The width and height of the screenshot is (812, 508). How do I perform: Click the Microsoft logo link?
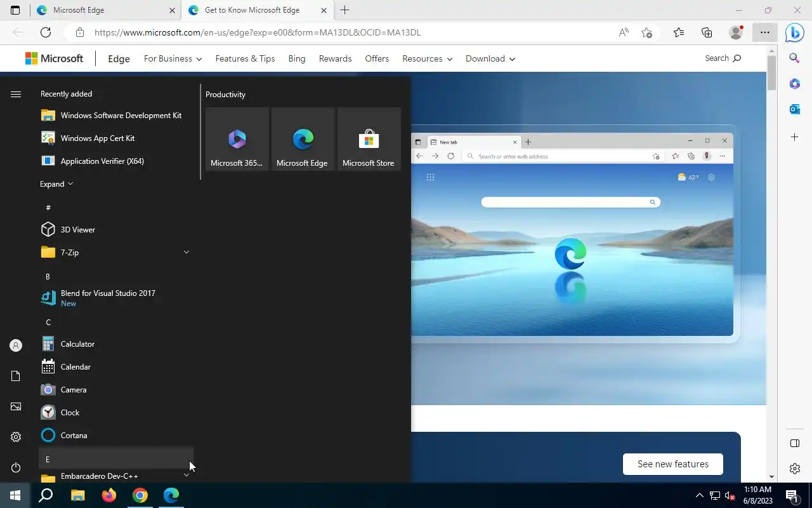(54, 58)
